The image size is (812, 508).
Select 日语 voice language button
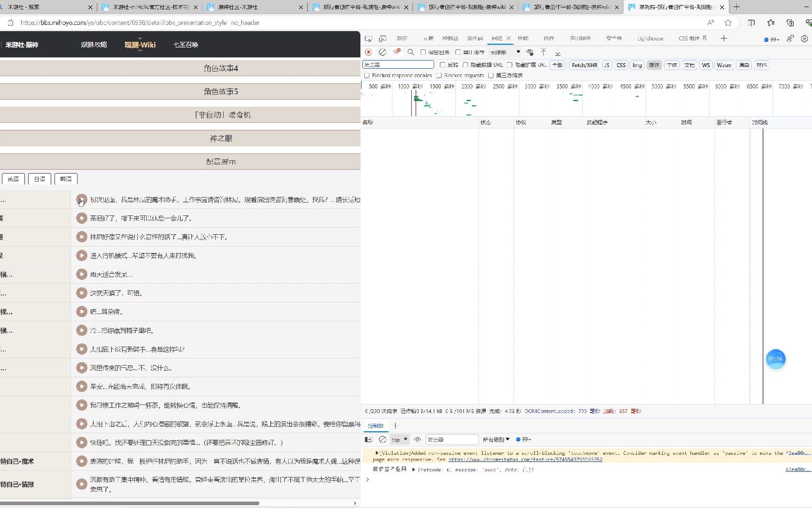click(39, 179)
